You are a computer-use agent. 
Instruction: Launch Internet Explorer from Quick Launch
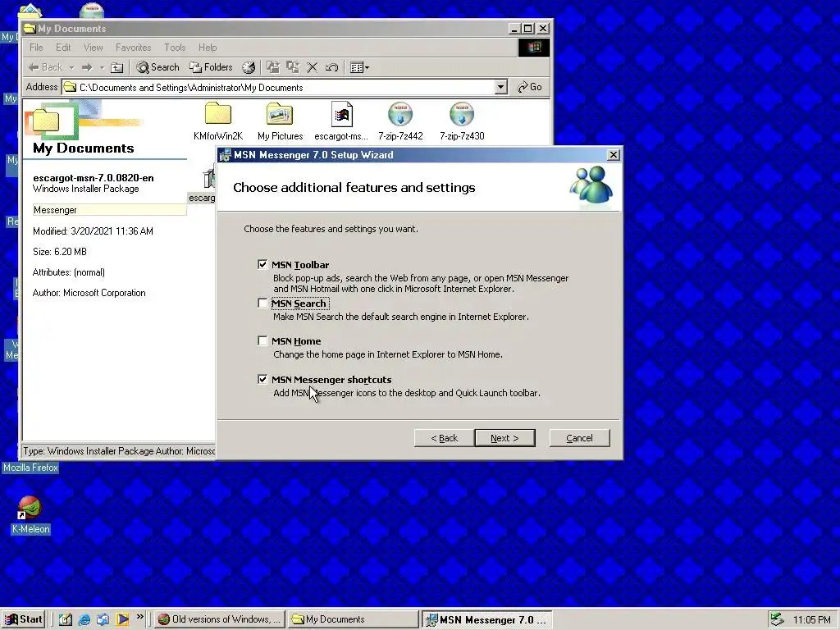pyautogui.click(x=84, y=619)
